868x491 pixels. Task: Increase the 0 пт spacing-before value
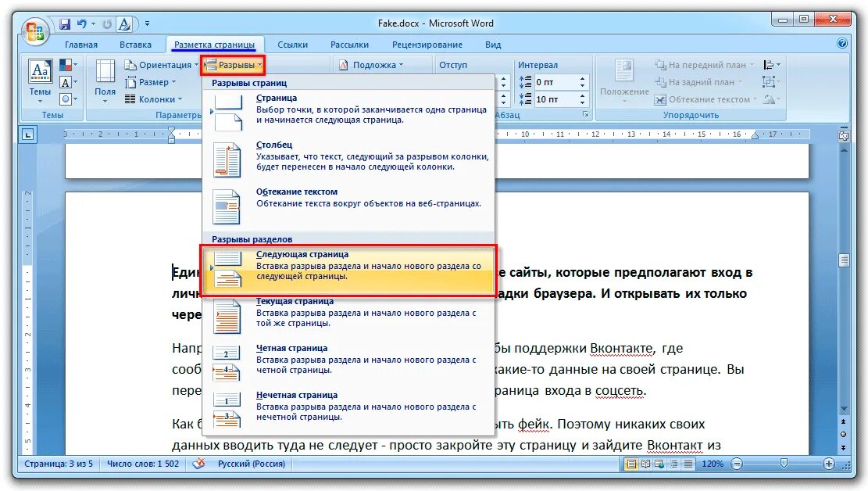click(x=582, y=79)
